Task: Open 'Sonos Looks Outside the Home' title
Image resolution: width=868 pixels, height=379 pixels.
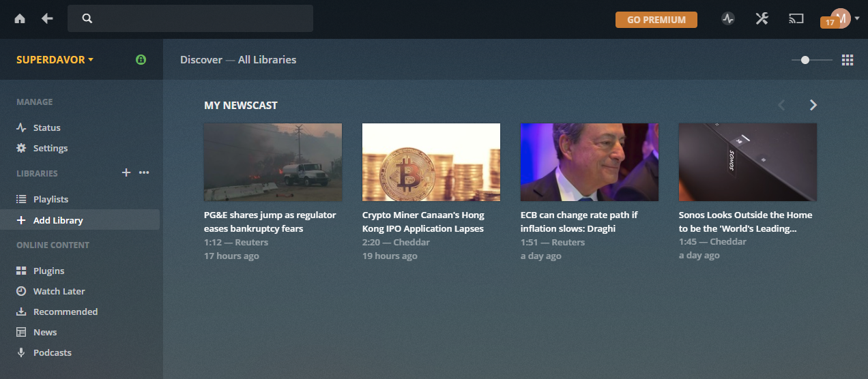Action: [x=746, y=222]
